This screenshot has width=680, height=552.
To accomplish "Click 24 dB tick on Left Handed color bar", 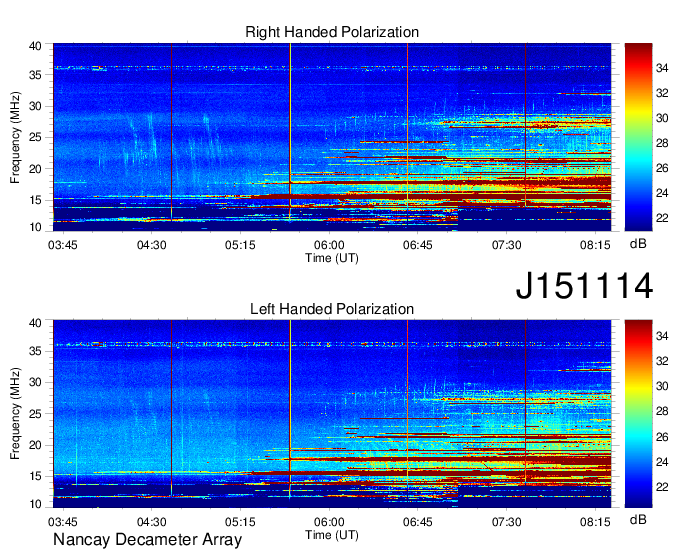I will [x=662, y=462].
